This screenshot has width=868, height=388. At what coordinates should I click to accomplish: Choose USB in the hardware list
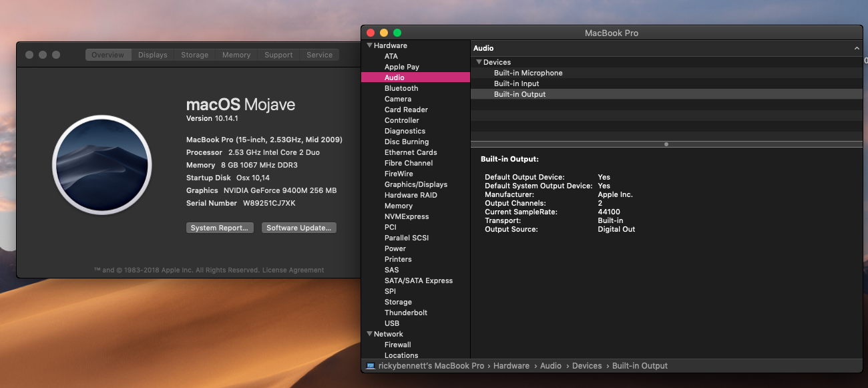coord(392,323)
